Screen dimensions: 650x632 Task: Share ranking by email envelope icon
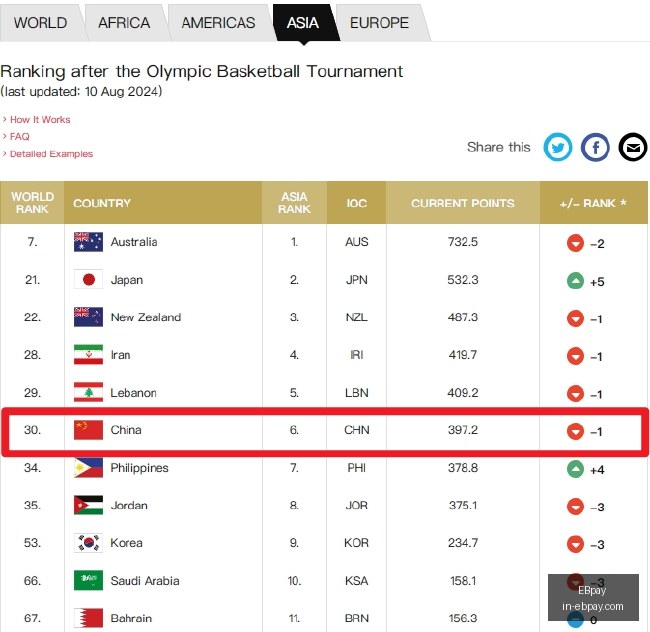[x=633, y=147]
